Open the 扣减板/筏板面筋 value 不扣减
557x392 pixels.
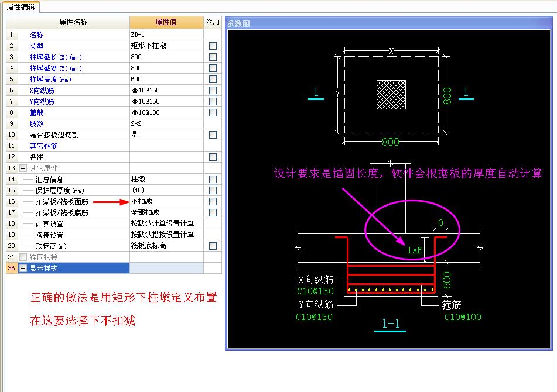coord(166,201)
